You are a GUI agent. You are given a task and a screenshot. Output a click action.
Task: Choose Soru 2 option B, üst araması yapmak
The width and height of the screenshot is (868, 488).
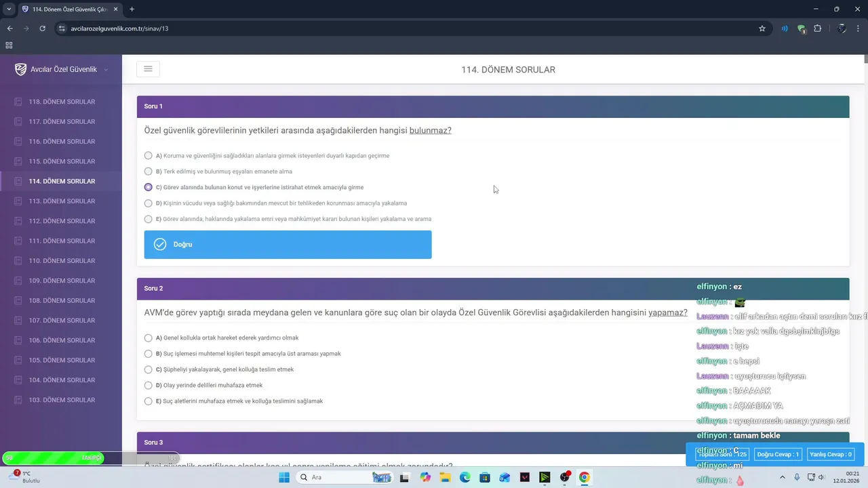tap(149, 354)
